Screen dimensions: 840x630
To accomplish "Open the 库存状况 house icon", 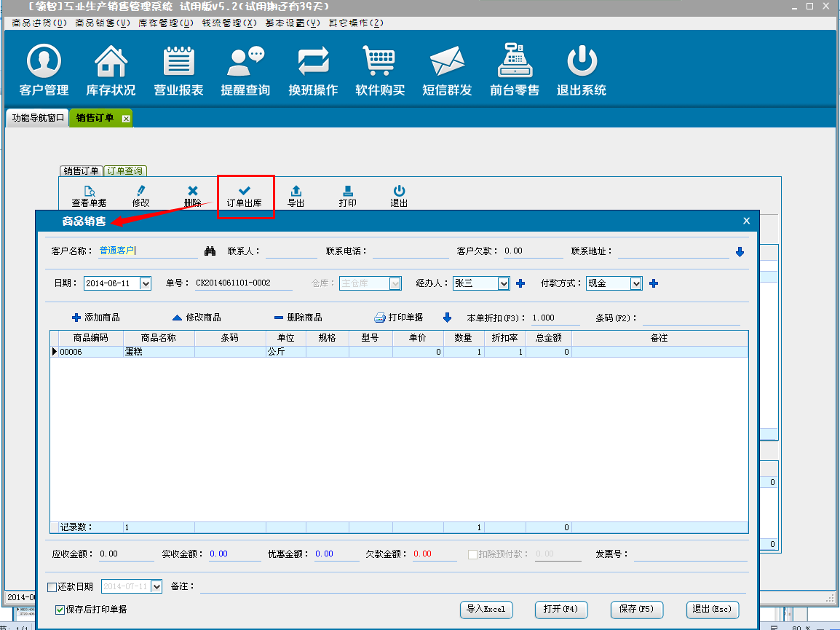I will coord(111,71).
